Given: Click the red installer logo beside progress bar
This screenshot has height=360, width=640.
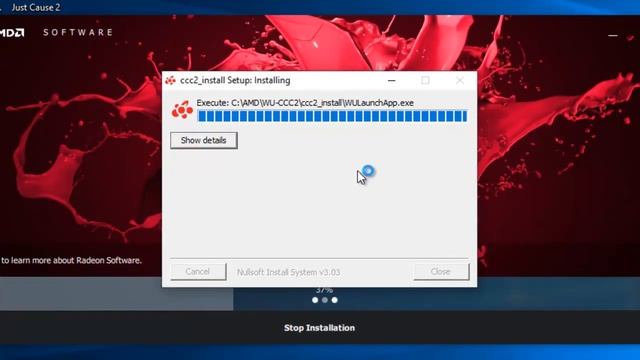Looking at the screenshot, I should (182, 109).
